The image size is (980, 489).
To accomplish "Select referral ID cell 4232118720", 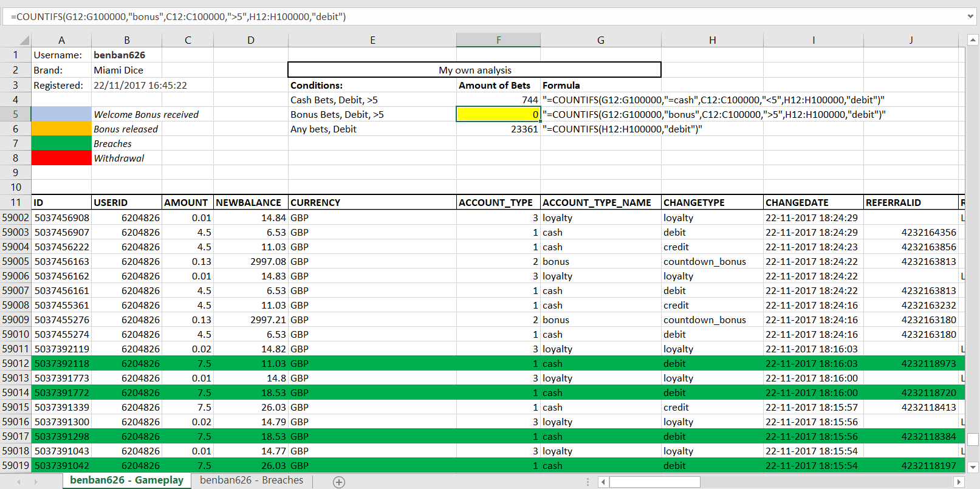I will point(911,392).
